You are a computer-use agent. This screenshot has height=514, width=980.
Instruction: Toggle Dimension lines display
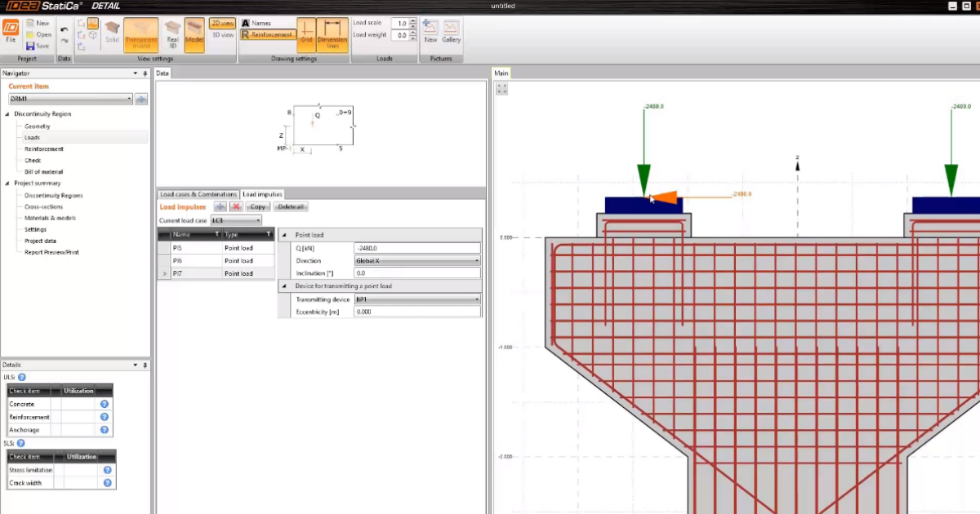pos(332,34)
